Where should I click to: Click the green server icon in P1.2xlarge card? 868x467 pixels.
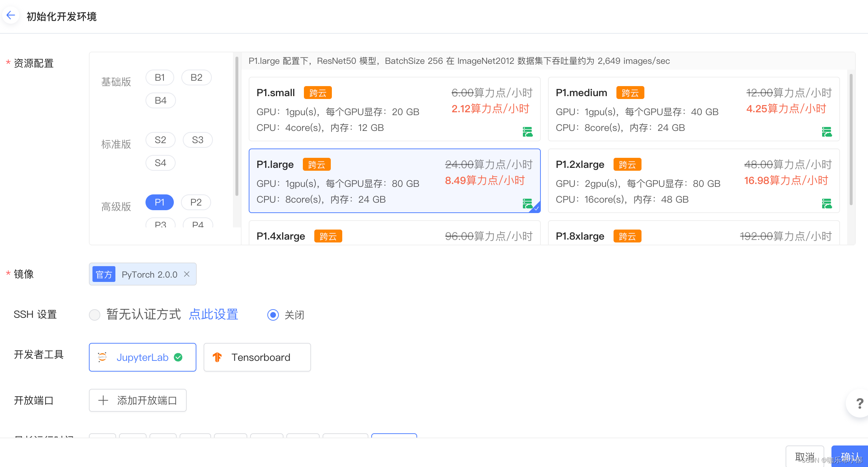(x=826, y=204)
